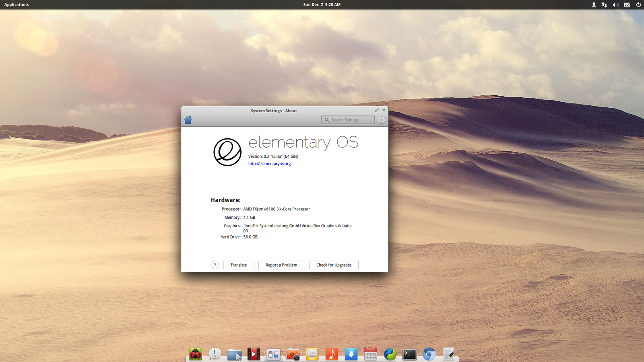Screen dimensions: 644x362
Task: Open Chromium browser from the dock
Action: 429,354
